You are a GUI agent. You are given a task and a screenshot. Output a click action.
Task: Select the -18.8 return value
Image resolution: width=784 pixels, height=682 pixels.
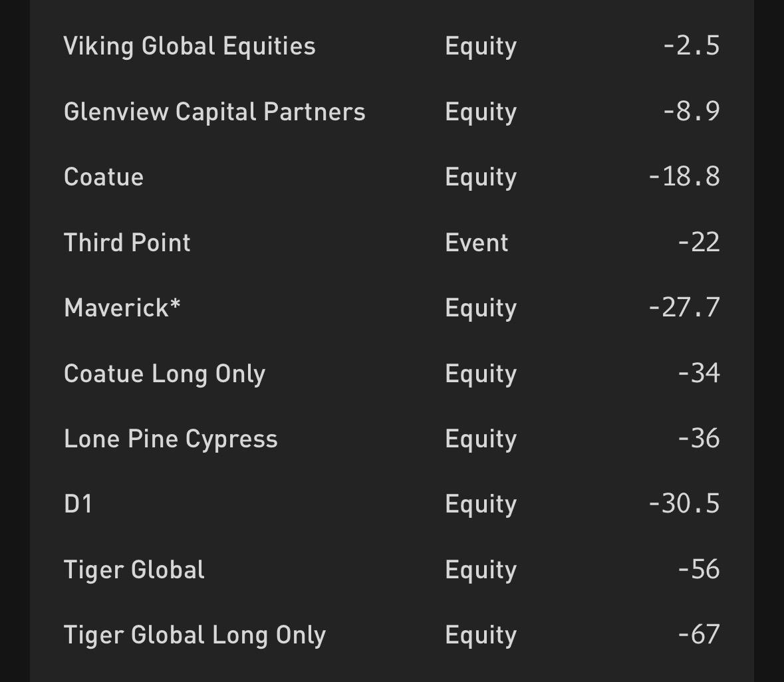pos(684,177)
